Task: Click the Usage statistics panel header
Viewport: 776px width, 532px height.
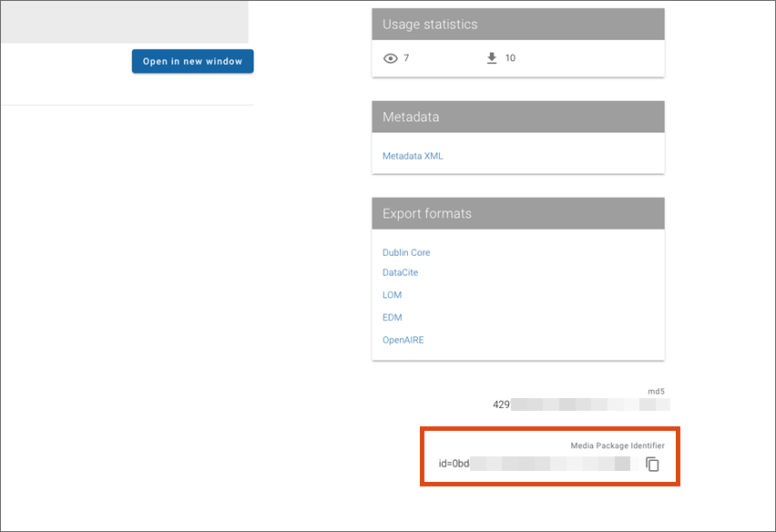Action: tap(517, 25)
